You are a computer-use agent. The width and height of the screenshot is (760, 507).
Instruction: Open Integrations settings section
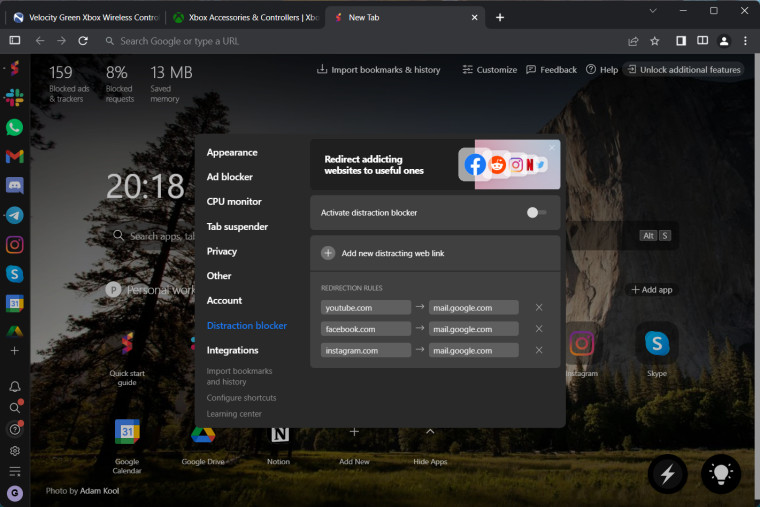232,350
